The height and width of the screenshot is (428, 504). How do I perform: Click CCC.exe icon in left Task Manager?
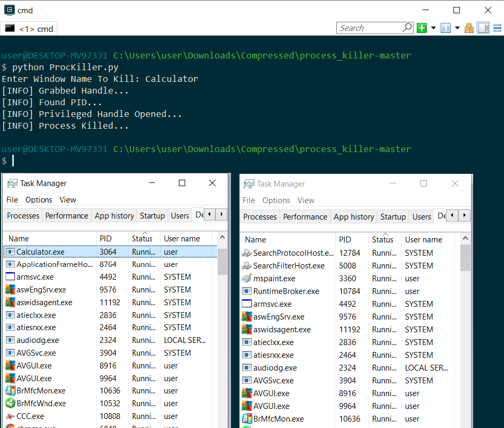coord(10,416)
